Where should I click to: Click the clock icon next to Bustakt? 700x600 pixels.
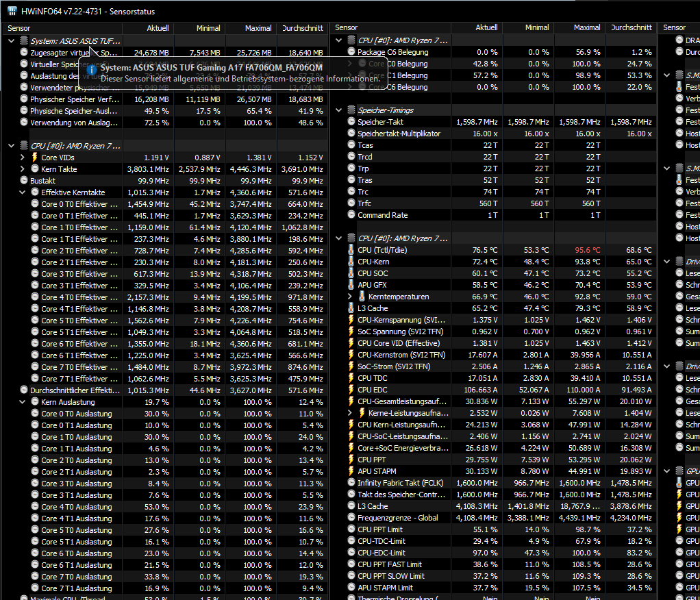pyautogui.click(x=24, y=180)
